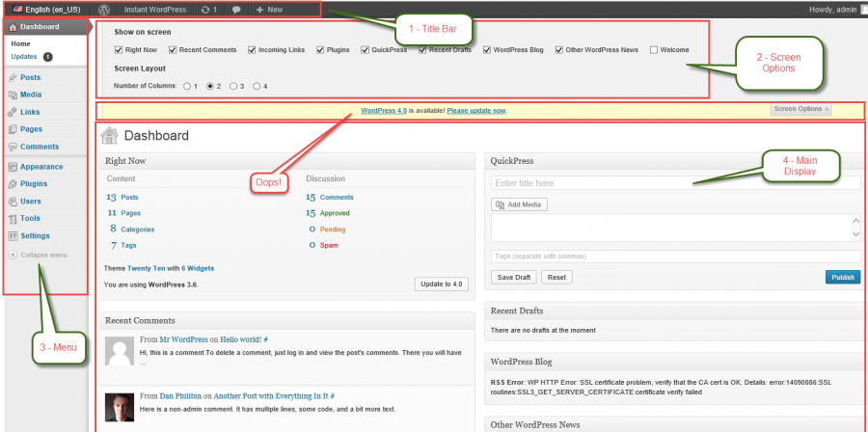Screen dimensions: 868x432
Task: Open the English (en_US) language menu
Action: point(46,10)
